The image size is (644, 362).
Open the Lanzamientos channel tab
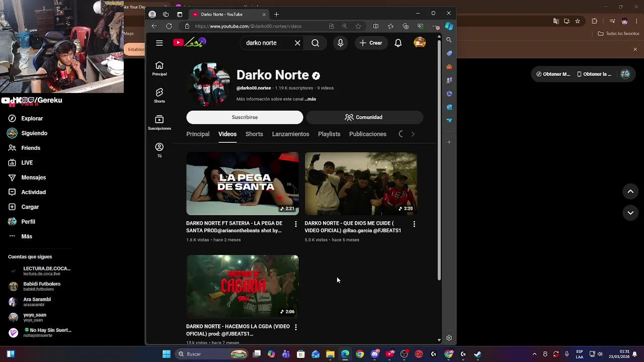291,134
